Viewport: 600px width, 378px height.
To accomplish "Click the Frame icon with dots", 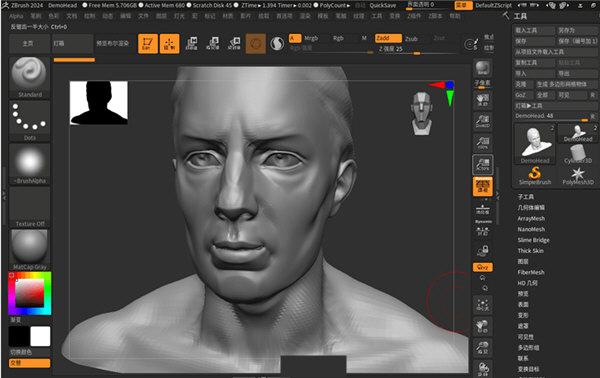I will (483, 305).
